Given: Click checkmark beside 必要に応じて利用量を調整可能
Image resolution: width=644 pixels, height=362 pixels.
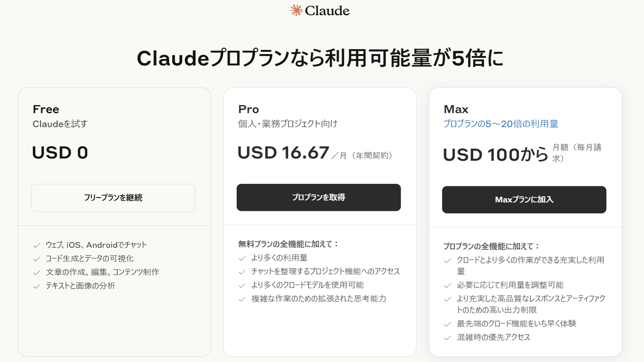Looking at the screenshot, I should pos(447,286).
